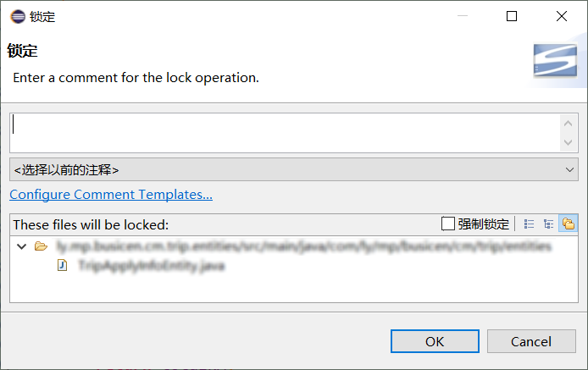Viewport: 588px width, 370px height.
Task: Select the Java file icon in list
Action: pyautogui.click(x=62, y=265)
